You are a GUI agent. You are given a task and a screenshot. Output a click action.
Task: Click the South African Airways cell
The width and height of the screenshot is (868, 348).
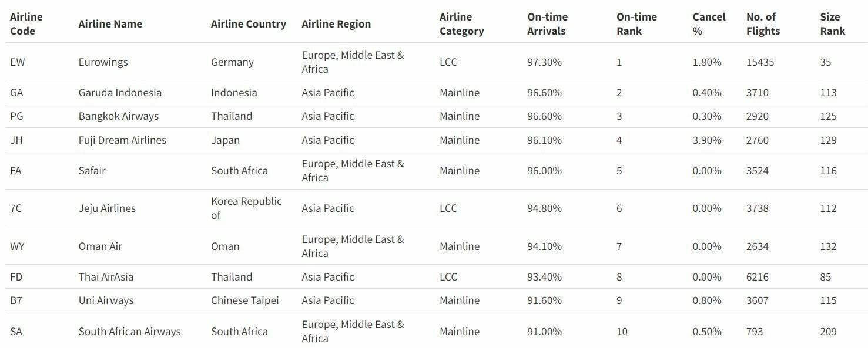pos(129,332)
